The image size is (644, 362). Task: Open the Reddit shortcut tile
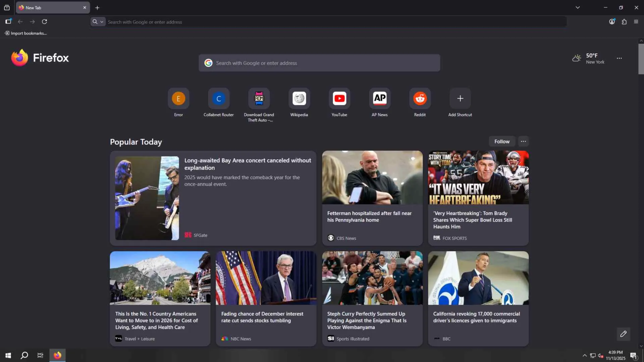coord(420,99)
